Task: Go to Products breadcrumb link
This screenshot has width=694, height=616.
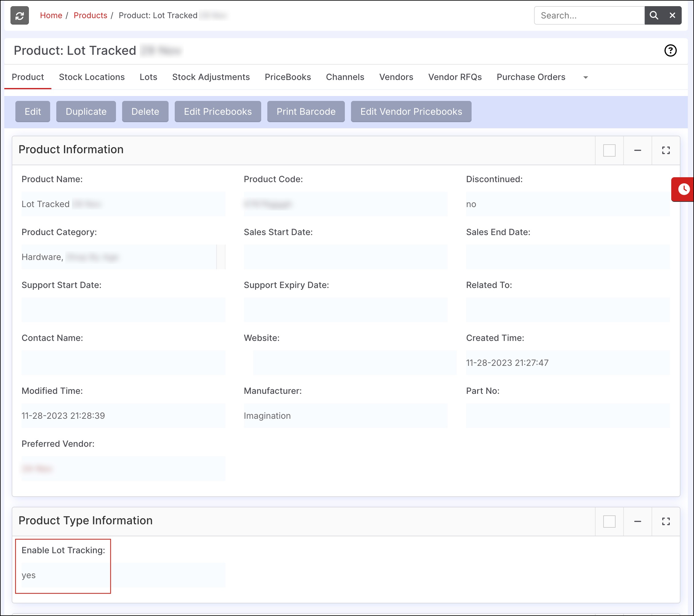Action: pyautogui.click(x=90, y=16)
